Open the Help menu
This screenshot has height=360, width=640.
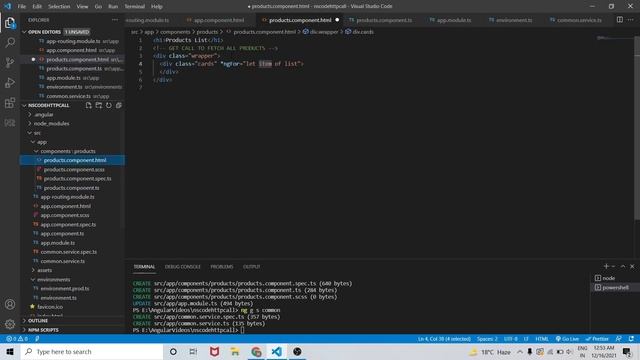[x=157, y=7]
